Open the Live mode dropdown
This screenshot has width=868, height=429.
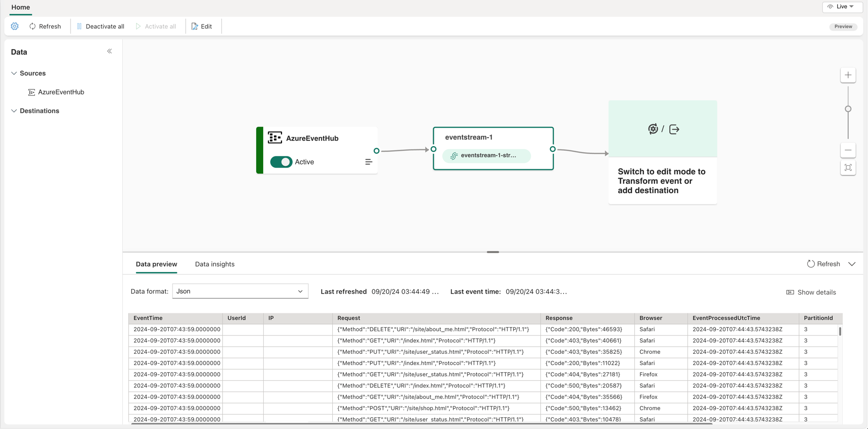842,7
